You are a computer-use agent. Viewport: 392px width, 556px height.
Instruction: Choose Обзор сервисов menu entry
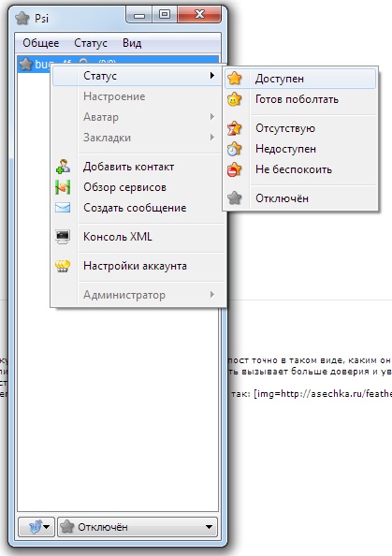coord(138,187)
